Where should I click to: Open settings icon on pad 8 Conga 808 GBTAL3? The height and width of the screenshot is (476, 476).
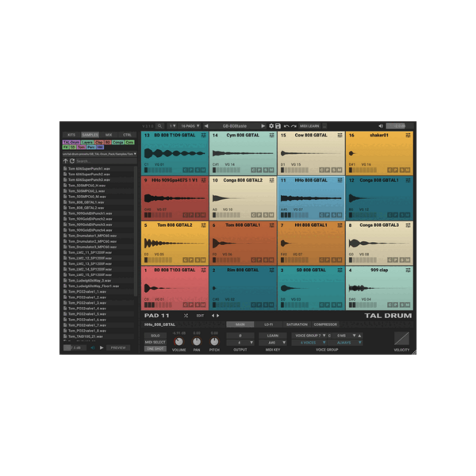[x=408, y=225]
